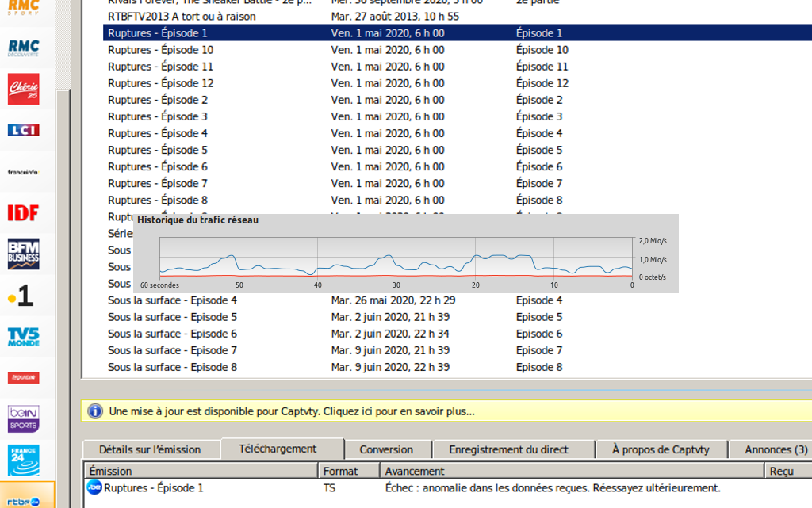Choose the France 24 channel icon

(23, 460)
